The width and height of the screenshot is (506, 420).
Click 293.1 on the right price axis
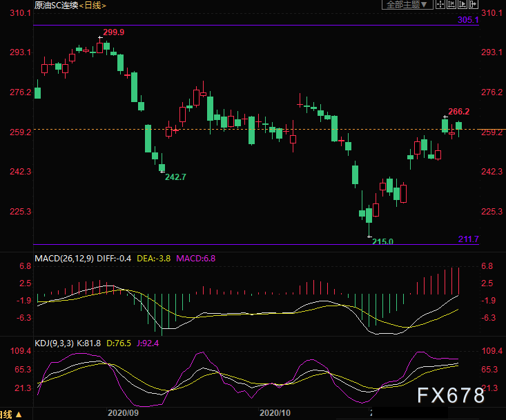pyautogui.click(x=492, y=52)
